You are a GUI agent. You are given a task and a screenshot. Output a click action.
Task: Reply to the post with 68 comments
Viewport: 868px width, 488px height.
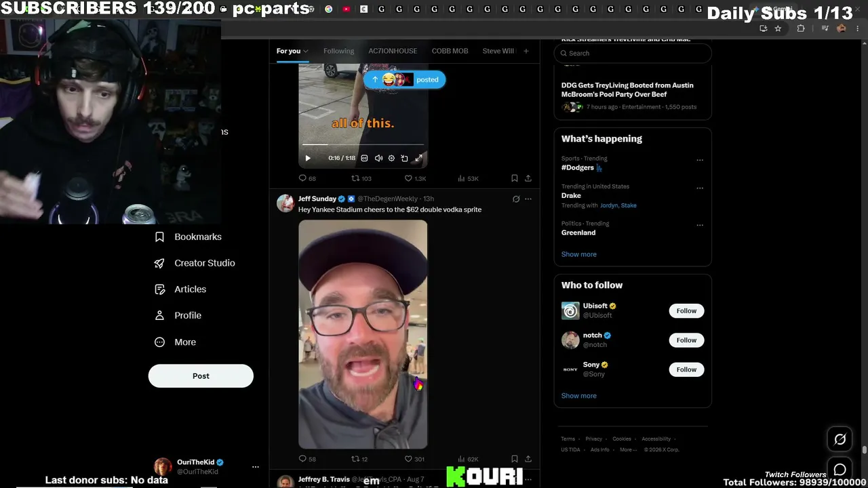pos(307,178)
